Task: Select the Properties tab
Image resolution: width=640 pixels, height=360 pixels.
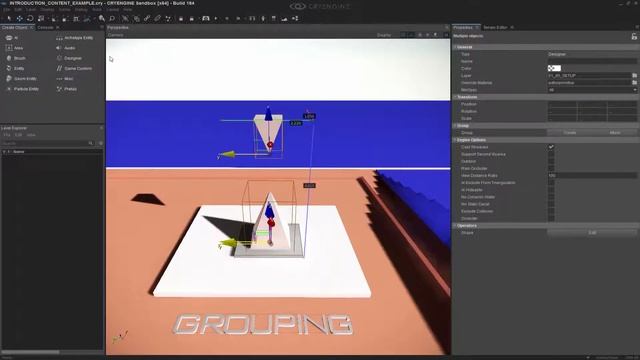Action: point(463,27)
